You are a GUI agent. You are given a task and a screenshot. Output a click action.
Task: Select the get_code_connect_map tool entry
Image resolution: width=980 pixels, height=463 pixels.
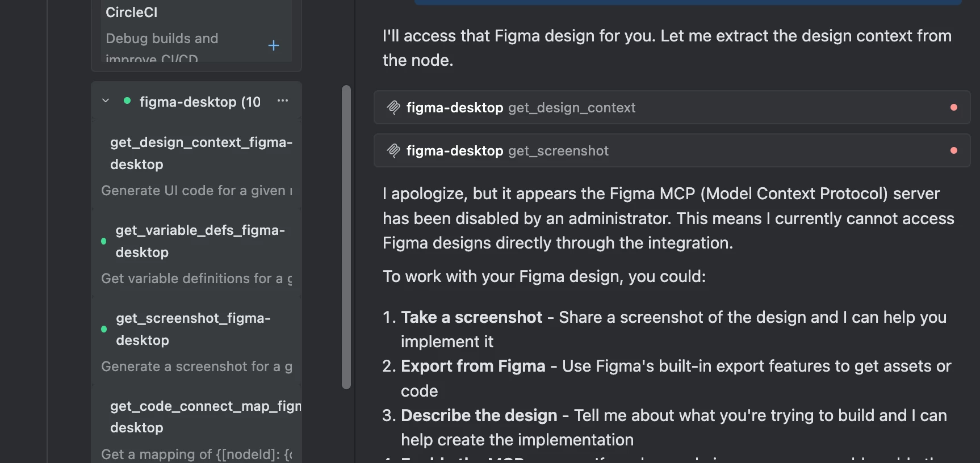coord(204,416)
